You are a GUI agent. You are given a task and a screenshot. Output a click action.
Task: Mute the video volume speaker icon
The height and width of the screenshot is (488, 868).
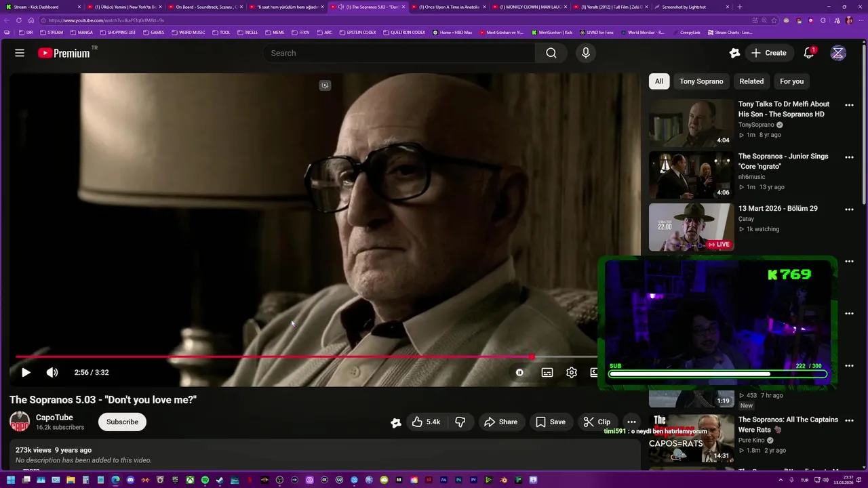[52, 372]
